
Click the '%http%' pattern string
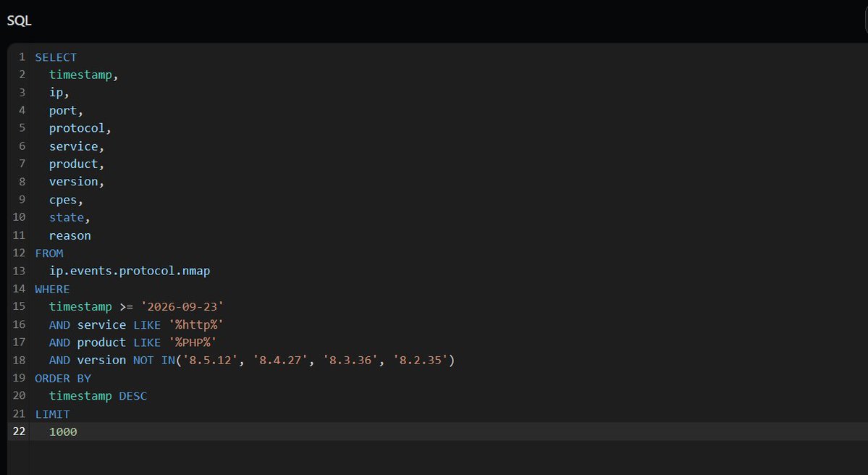pos(196,324)
